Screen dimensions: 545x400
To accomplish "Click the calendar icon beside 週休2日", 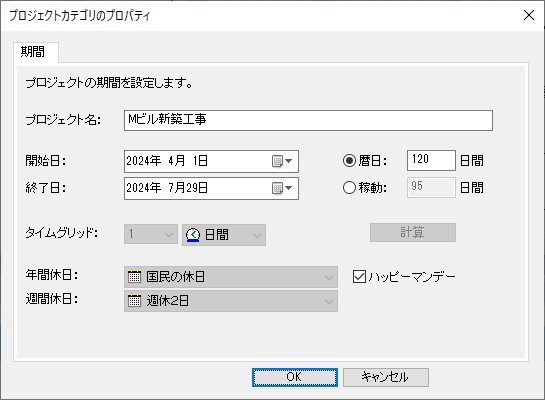I will [134, 301].
